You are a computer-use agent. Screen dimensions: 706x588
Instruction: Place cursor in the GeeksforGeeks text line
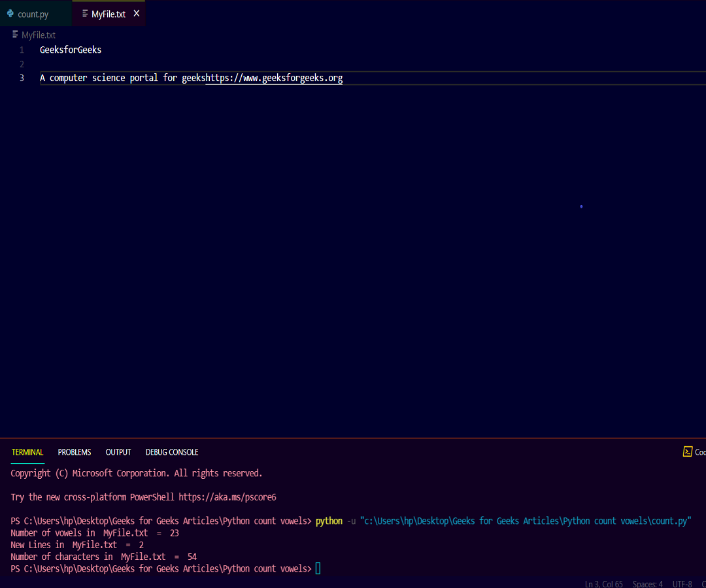71,50
